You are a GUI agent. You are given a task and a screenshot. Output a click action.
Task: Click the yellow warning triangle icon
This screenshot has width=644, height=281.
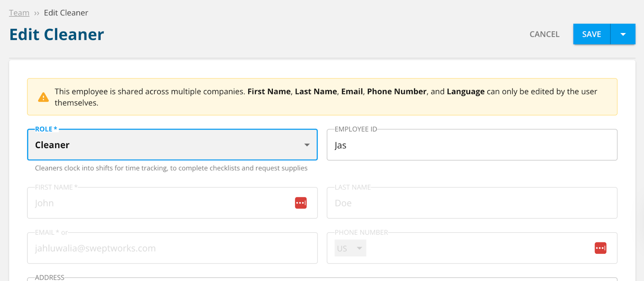(x=43, y=97)
